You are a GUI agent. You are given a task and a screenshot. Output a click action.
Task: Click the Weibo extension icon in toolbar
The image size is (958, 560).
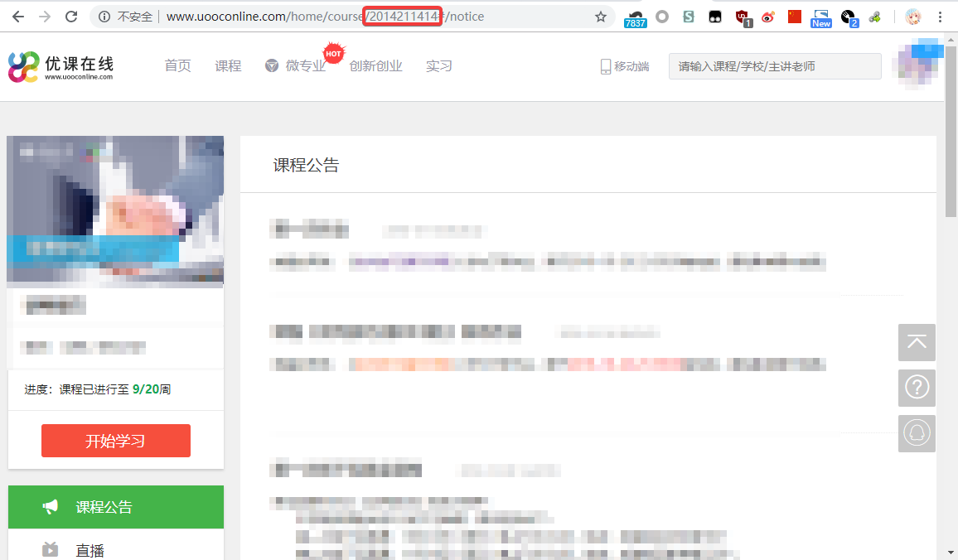767,16
